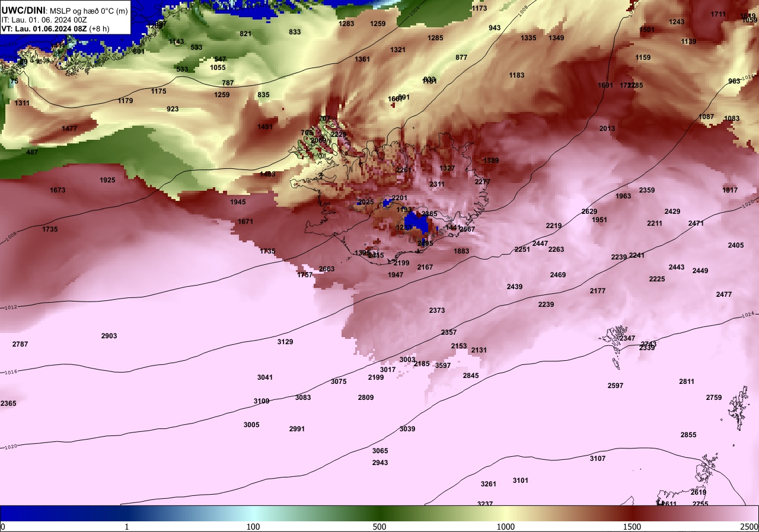Click the 1883 value southeast of Iceland
The height and width of the screenshot is (532, 759).
461,251
